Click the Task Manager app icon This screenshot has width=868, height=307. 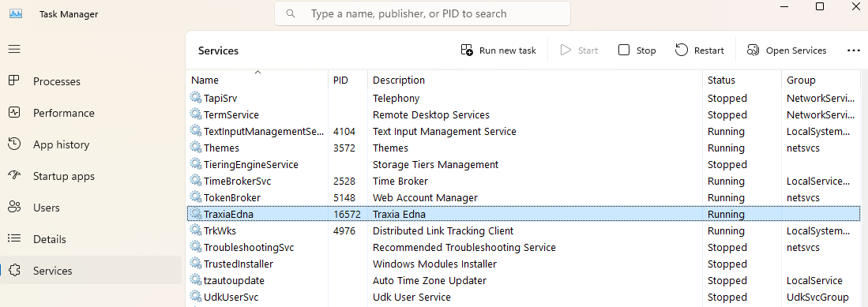click(x=16, y=14)
